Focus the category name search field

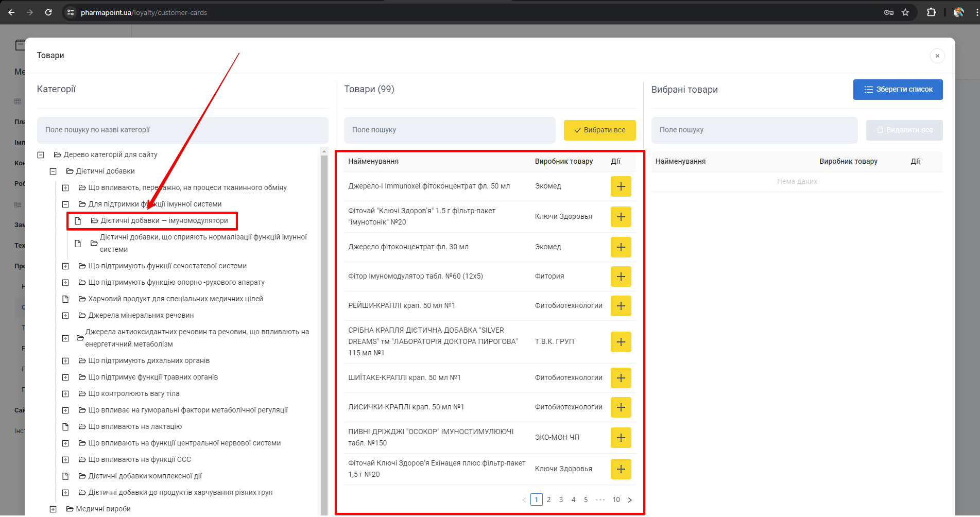tap(182, 130)
